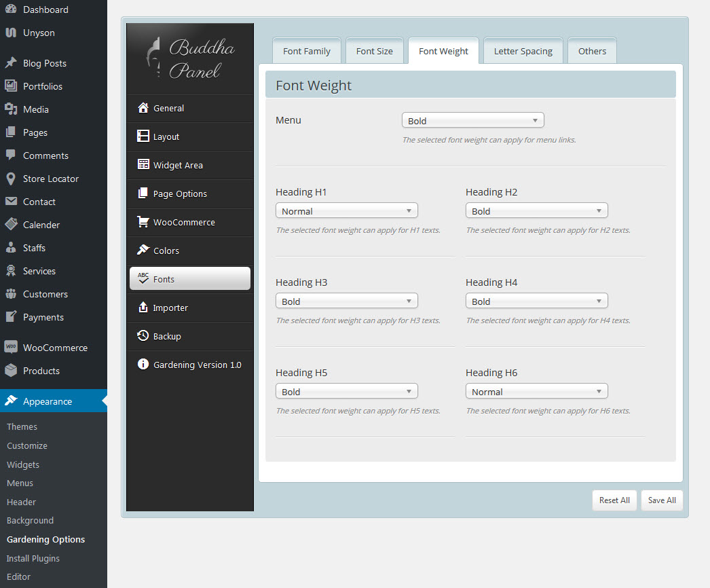Image resolution: width=710 pixels, height=588 pixels.
Task: Open Install Plugins submenu link
Action: point(33,559)
